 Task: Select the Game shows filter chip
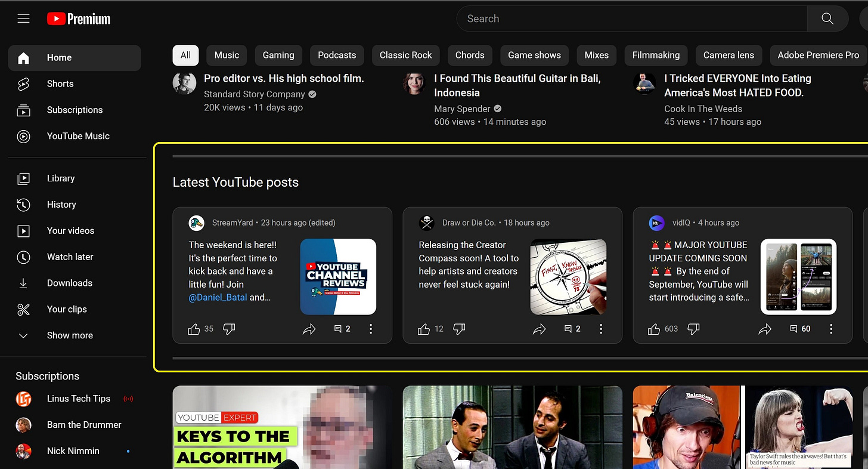[x=534, y=55]
